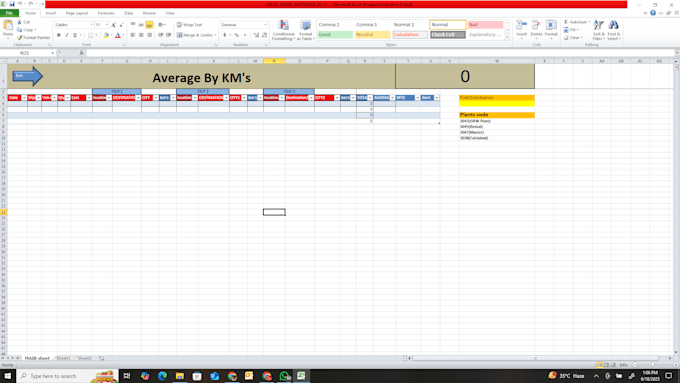Click the Delete cells icon
The width and height of the screenshot is (680, 383).
(x=536, y=26)
